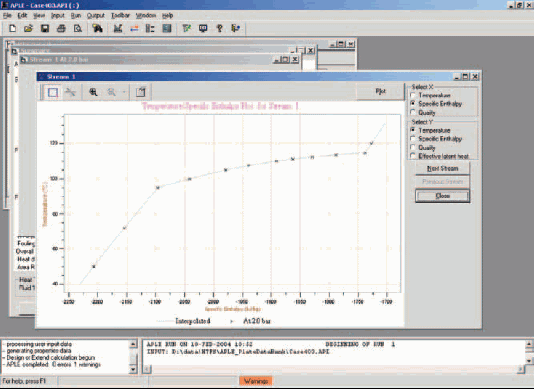Select the zoom-in magnifier in the plot toolbar
This screenshot has width=534, height=389.
point(93,92)
